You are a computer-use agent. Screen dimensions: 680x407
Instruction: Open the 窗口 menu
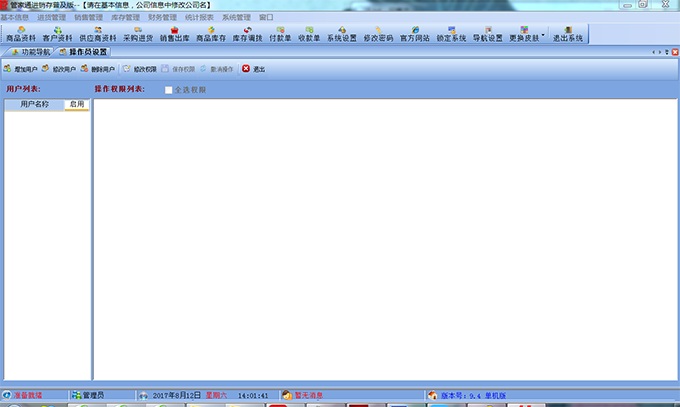tap(266, 17)
